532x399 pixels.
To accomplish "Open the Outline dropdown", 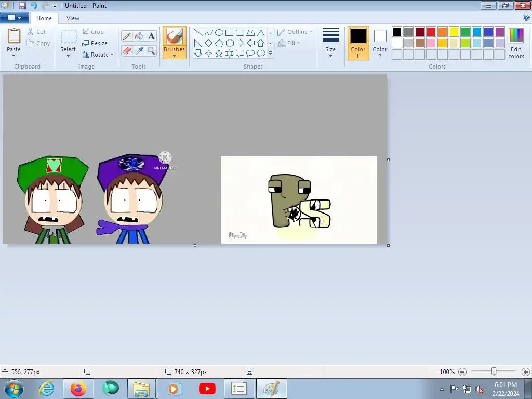I will coord(295,32).
